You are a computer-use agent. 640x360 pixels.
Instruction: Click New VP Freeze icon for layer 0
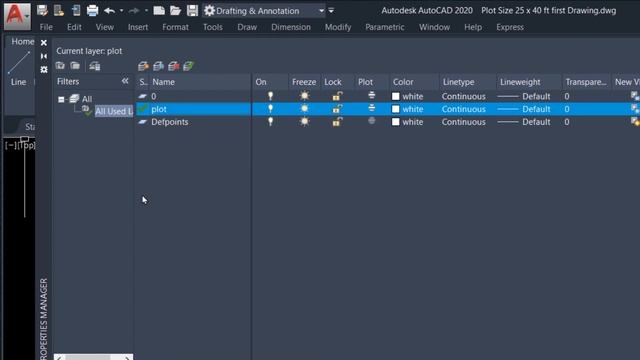click(635, 96)
